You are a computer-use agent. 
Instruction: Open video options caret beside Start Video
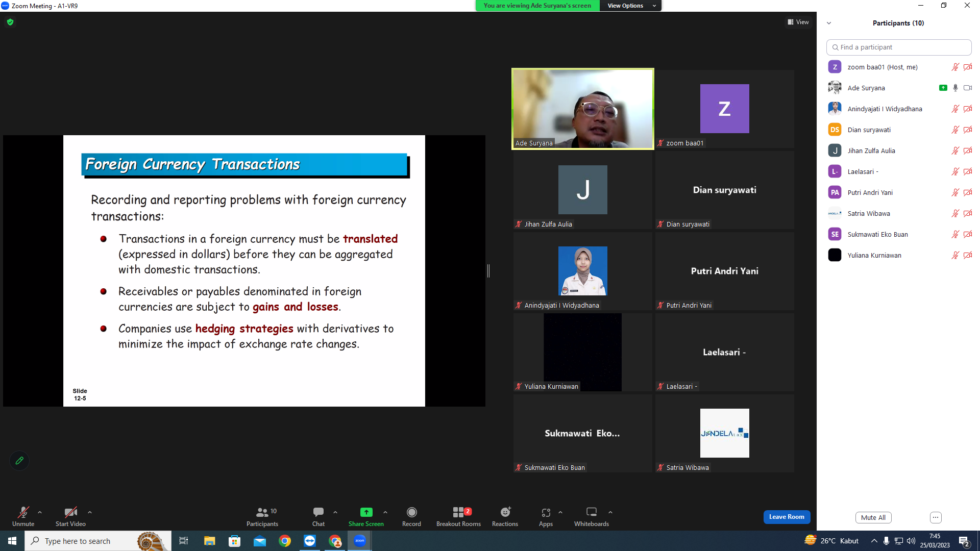[90, 512]
